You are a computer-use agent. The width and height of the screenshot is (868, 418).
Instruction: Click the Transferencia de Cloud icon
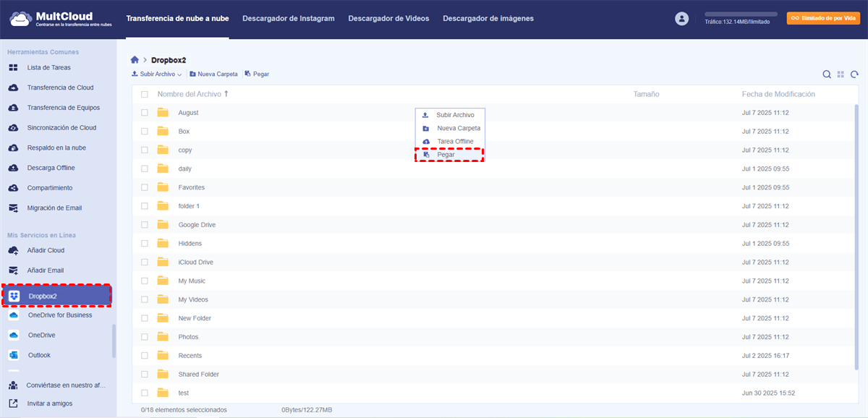tap(13, 88)
